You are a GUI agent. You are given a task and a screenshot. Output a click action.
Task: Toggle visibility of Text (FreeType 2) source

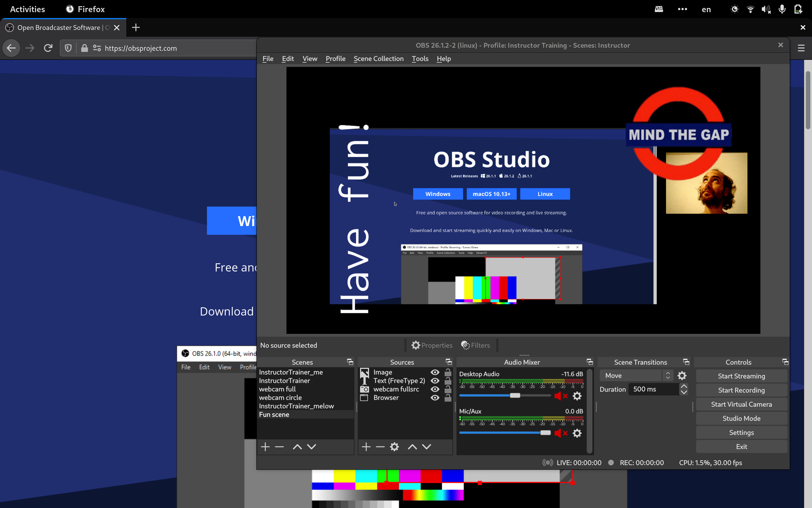click(435, 381)
